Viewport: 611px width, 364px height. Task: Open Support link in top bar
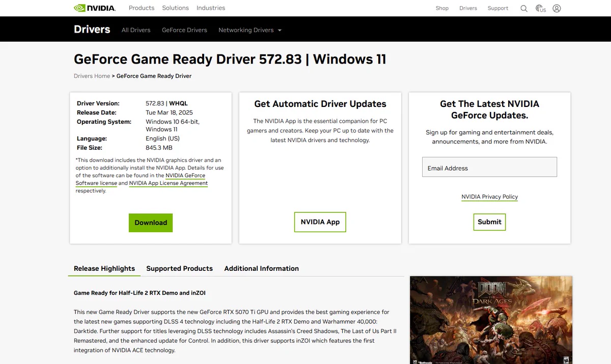(498, 8)
